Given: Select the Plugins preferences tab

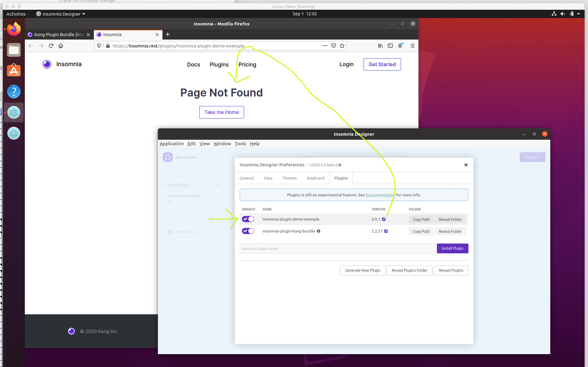Looking at the screenshot, I should coord(341,178).
